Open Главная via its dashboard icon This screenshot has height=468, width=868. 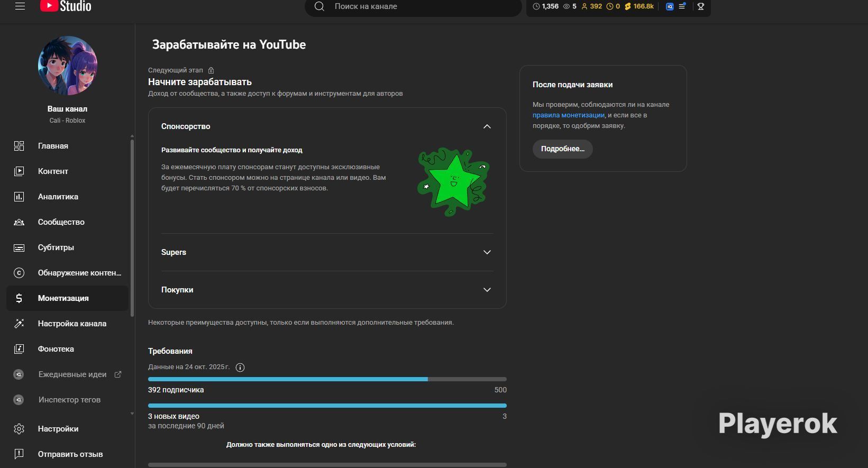coord(19,146)
